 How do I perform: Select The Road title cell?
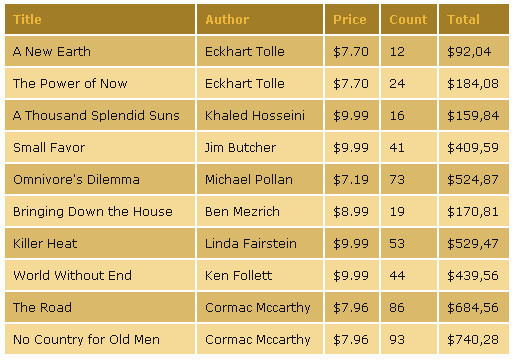pos(100,307)
